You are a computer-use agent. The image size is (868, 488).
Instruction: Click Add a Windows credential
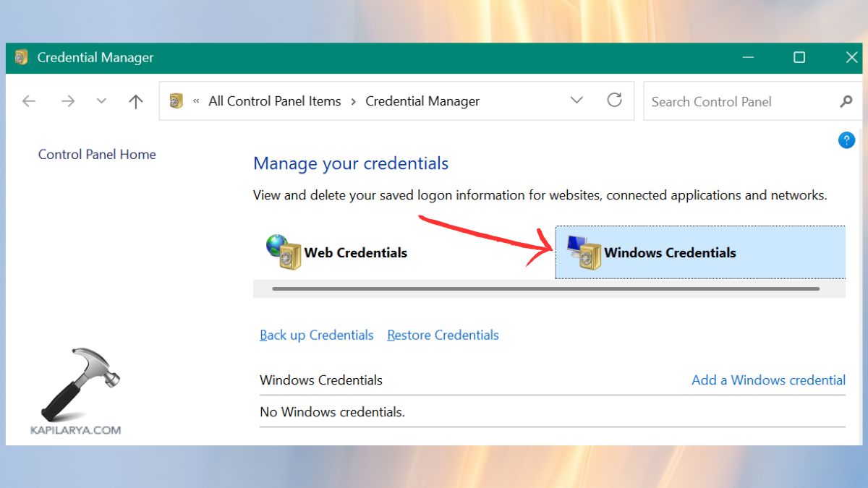[x=768, y=380]
